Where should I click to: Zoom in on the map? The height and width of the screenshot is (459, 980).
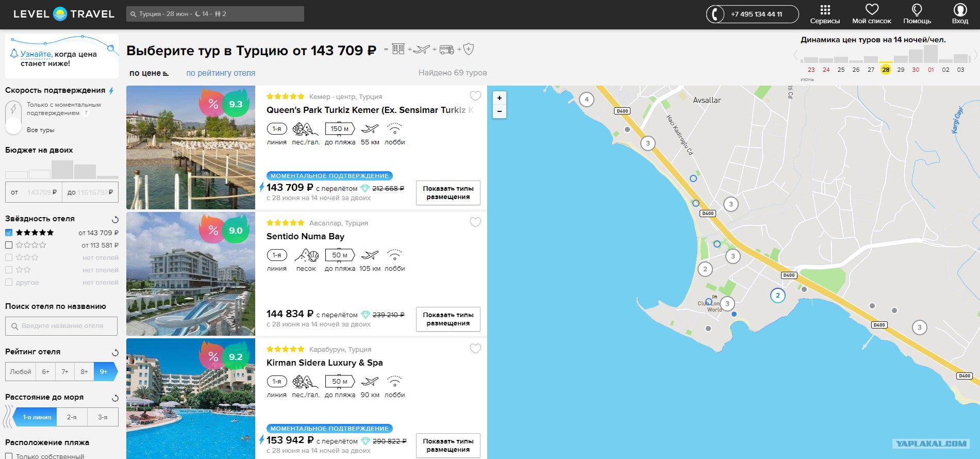(499, 98)
